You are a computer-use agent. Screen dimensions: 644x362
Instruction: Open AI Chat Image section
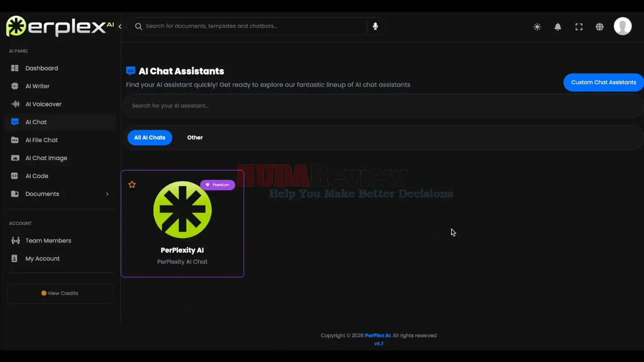pos(46,158)
